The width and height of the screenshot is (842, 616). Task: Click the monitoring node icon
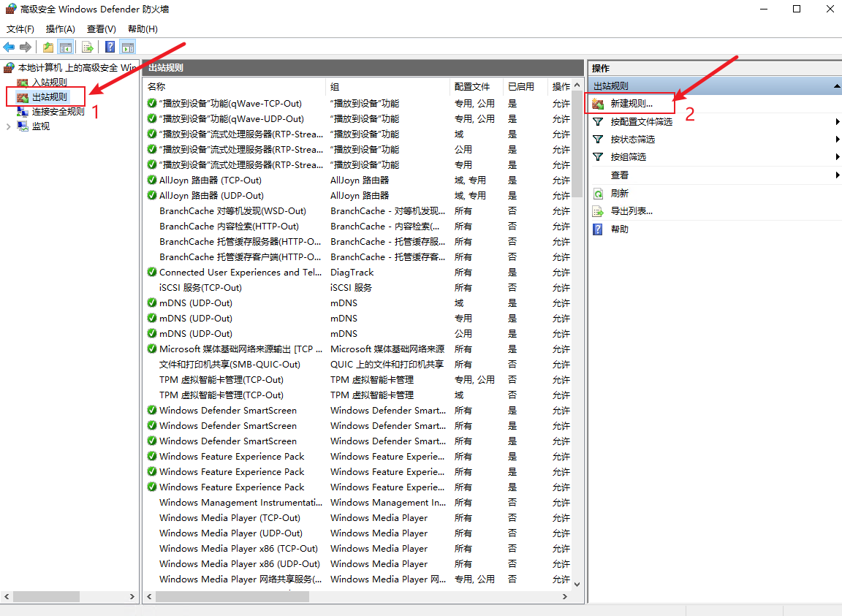(x=23, y=126)
